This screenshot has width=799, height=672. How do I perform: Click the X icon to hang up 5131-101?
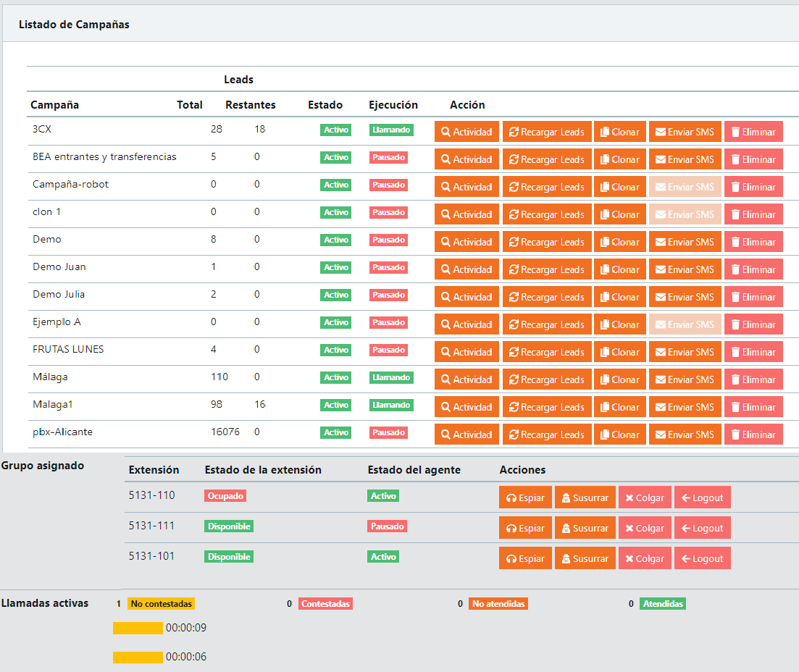tap(629, 558)
